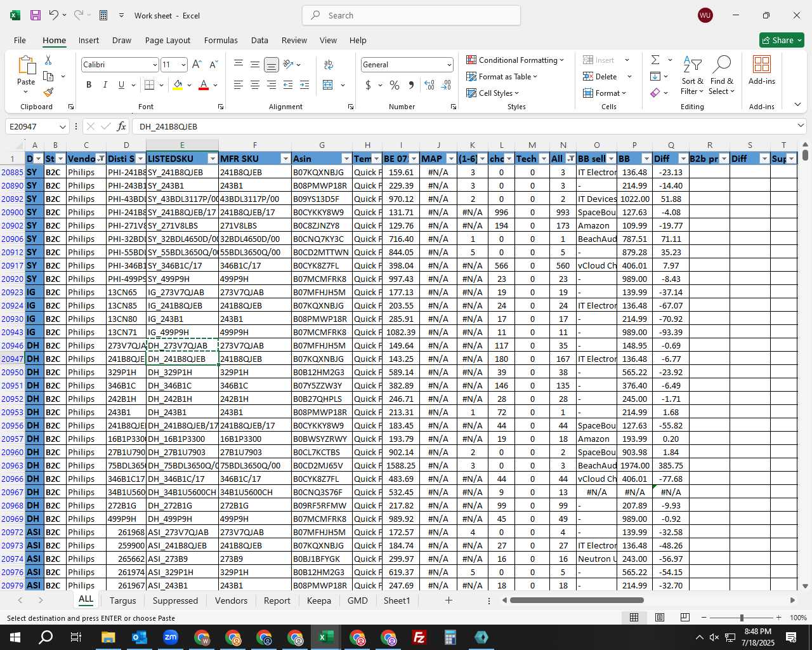812x650 pixels.
Task: Toggle Italic formatting
Action: coord(105,85)
